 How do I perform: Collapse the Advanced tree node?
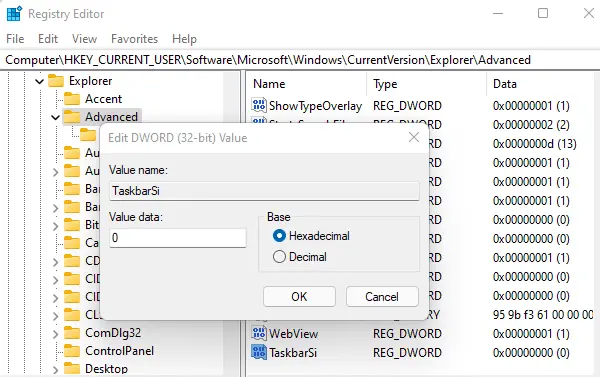tap(55, 117)
